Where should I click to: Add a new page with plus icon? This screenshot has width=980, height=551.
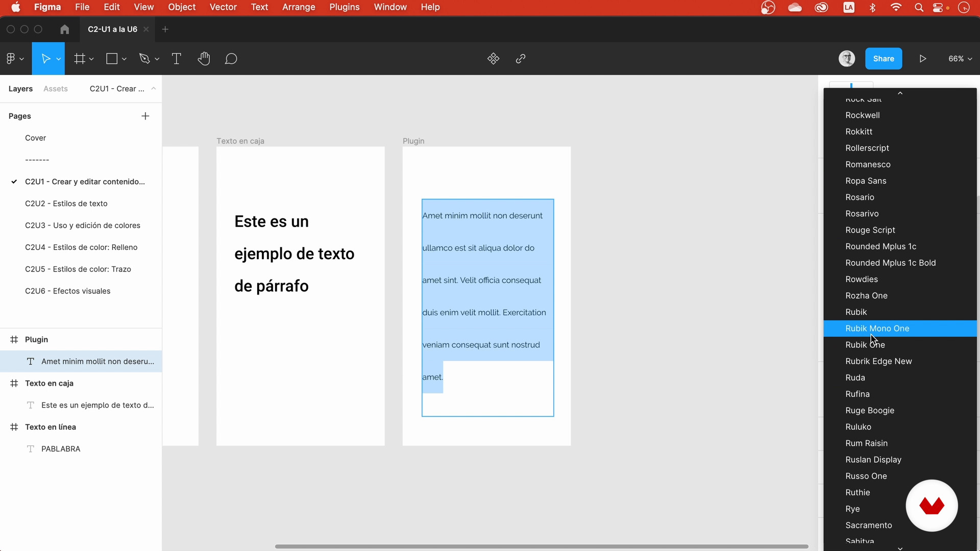(145, 116)
